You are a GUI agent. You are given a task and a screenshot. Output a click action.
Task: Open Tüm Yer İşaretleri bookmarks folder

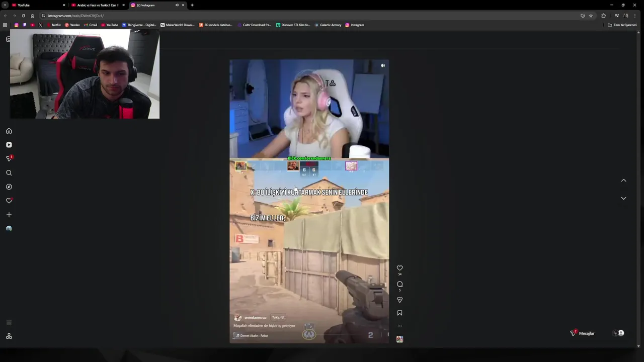(622, 25)
